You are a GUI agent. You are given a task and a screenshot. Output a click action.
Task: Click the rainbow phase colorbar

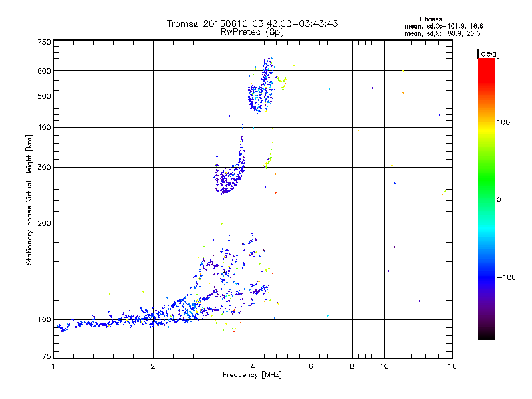(487, 198)
